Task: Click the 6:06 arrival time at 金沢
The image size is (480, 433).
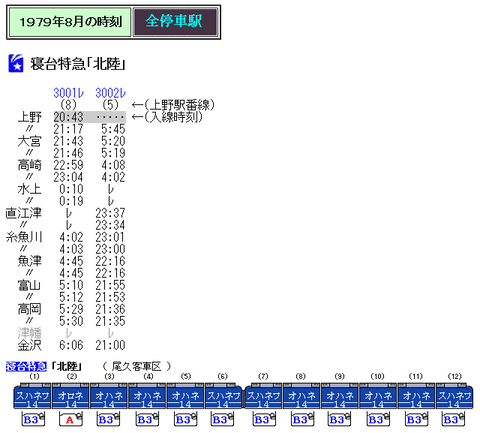Action: click(x=71, y=345)
